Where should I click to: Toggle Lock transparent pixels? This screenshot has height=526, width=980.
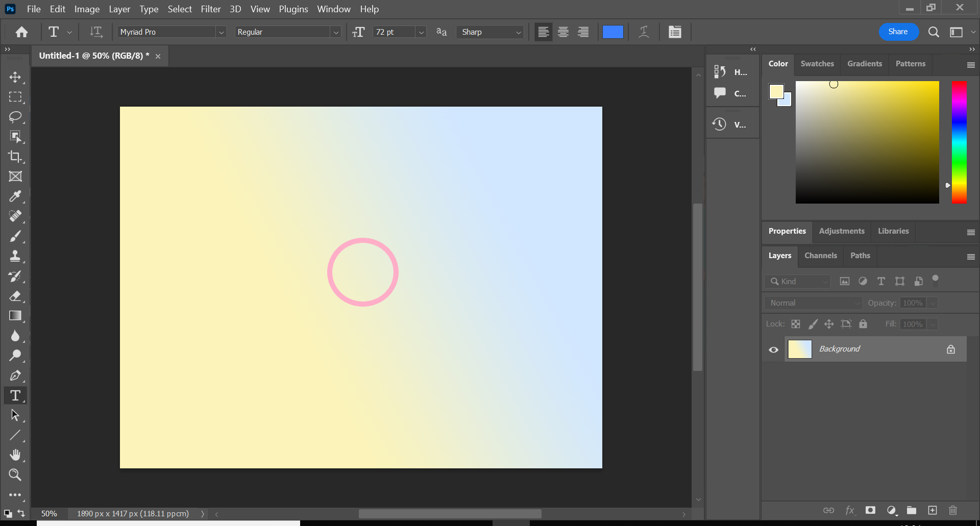point(796,324)
